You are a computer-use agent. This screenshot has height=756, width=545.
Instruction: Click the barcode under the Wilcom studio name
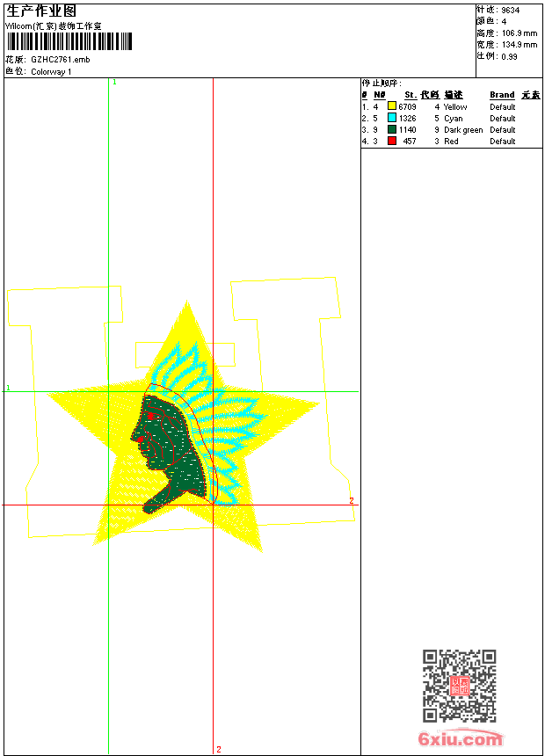point(69,41)
